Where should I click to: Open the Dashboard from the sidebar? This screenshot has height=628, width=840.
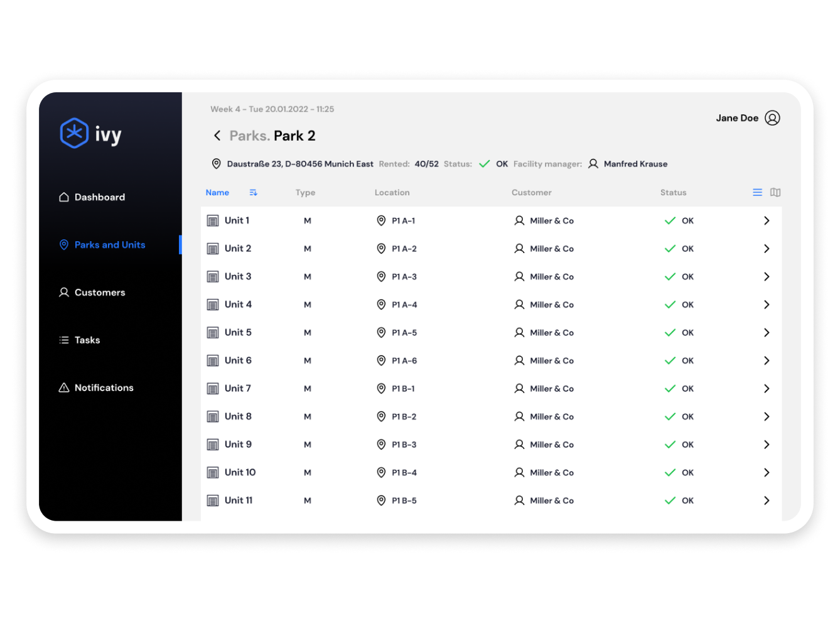pyautogui.click(x=99, y=197)
